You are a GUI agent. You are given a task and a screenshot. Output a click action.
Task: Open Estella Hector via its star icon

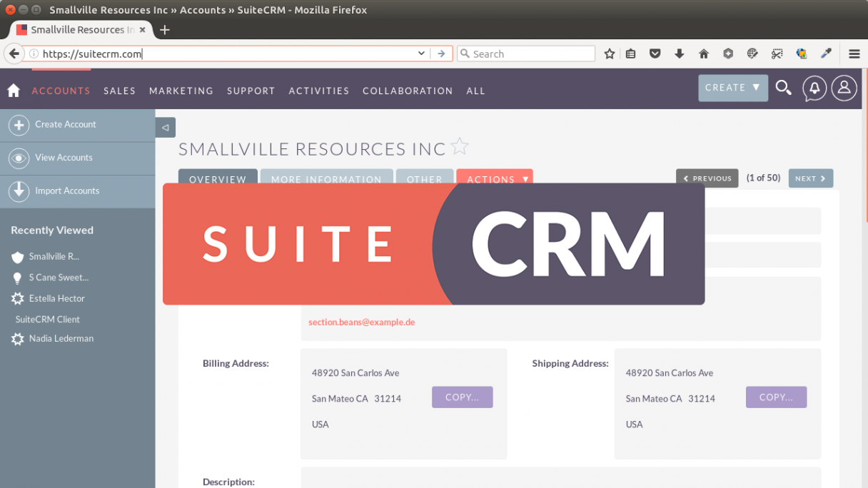19,298
